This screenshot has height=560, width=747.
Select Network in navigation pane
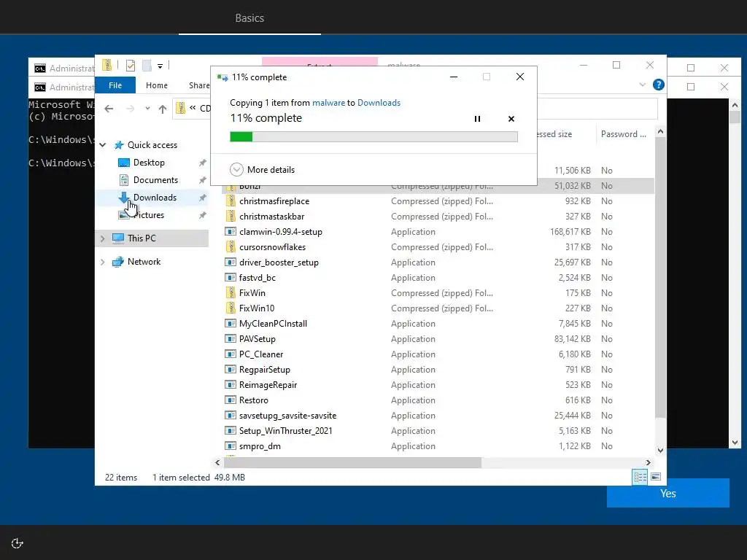(x=144, y=262)
